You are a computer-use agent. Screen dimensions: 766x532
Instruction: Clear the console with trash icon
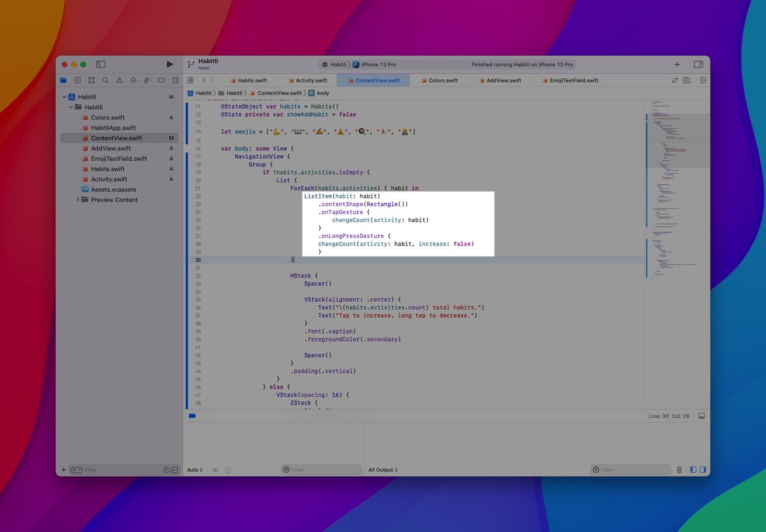679,470
